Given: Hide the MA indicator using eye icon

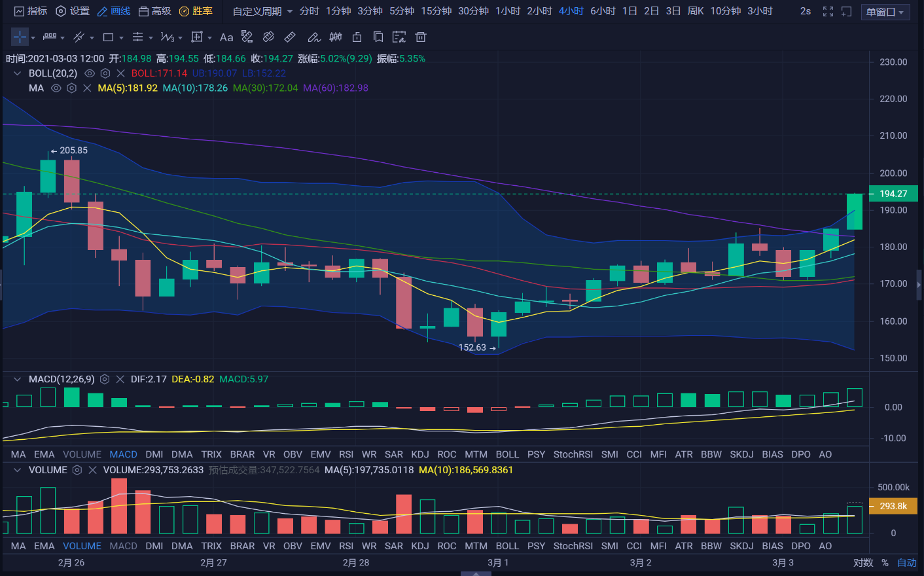Looking at the screenshot, I should tap(56, 88).
